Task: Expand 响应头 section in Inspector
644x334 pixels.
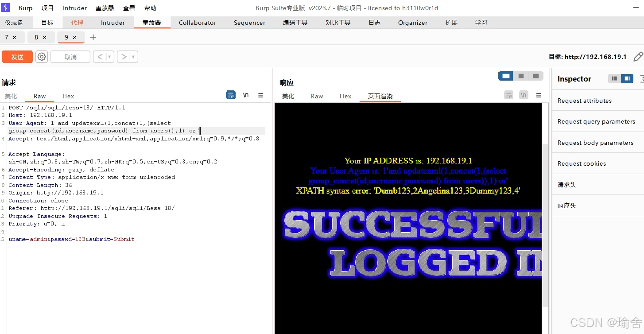Action: click(x=598, y=206)
